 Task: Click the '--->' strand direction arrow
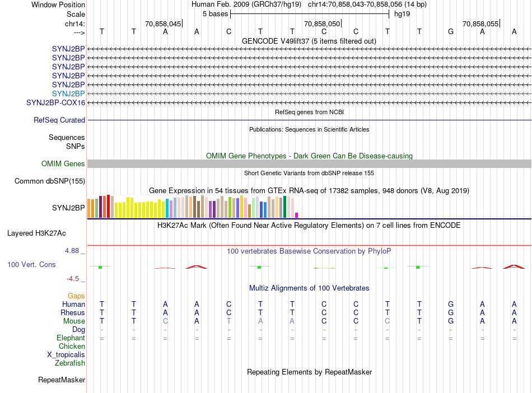80,32
